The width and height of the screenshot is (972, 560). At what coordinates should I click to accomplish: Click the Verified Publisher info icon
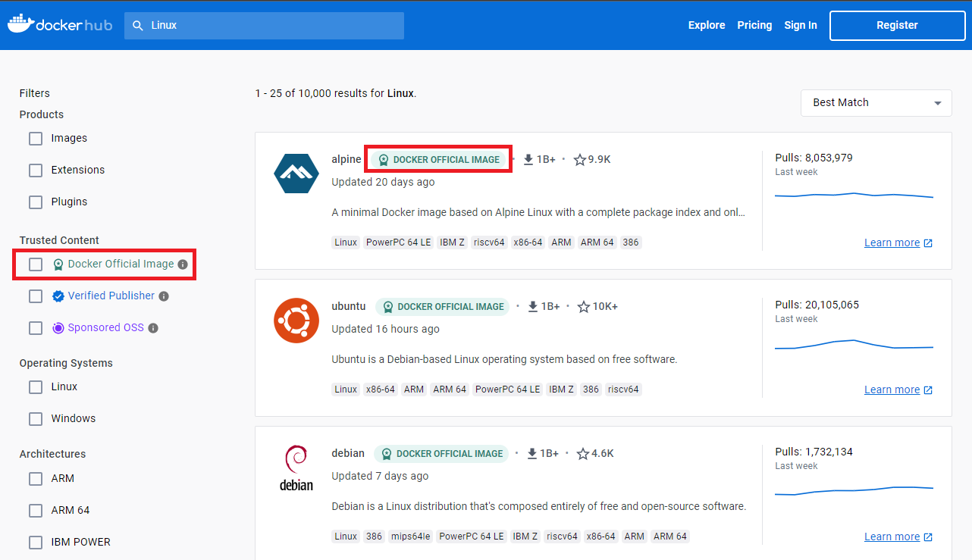164,296
